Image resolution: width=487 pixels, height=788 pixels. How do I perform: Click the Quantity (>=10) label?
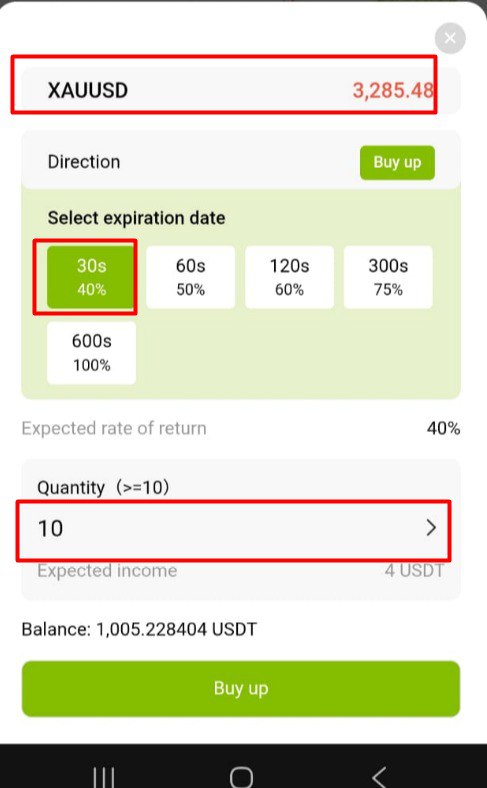(x=104, y=487)
